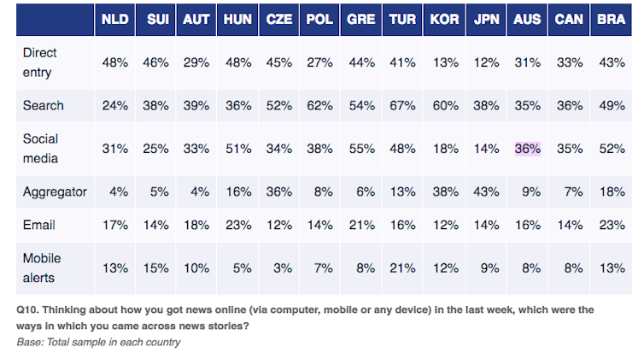
Task: Select the Social media row label
Action: (x=39, y=147)
